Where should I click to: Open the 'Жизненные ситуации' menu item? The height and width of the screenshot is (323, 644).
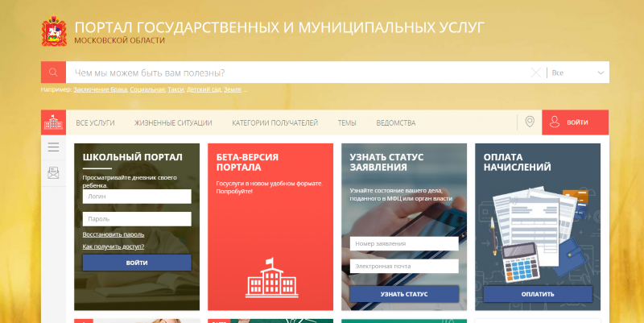(x=173, y=123)
